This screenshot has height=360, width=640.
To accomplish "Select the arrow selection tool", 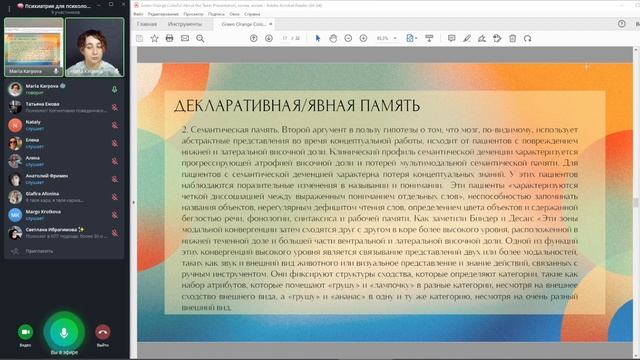I will pos(318,38).
